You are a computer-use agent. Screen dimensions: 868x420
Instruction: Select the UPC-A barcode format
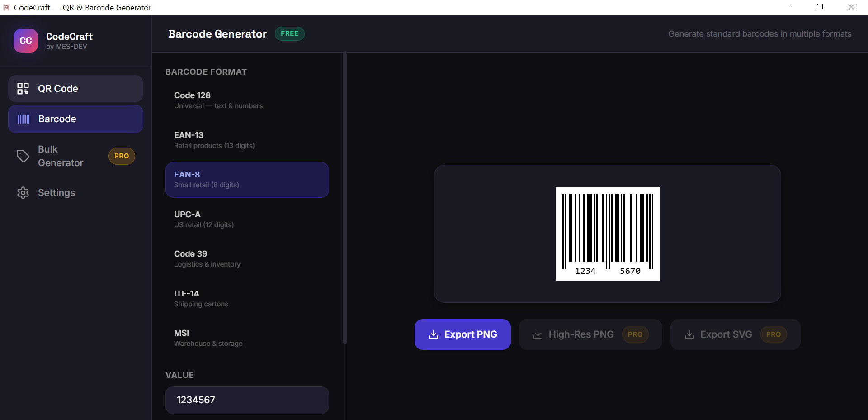[247, 220]
